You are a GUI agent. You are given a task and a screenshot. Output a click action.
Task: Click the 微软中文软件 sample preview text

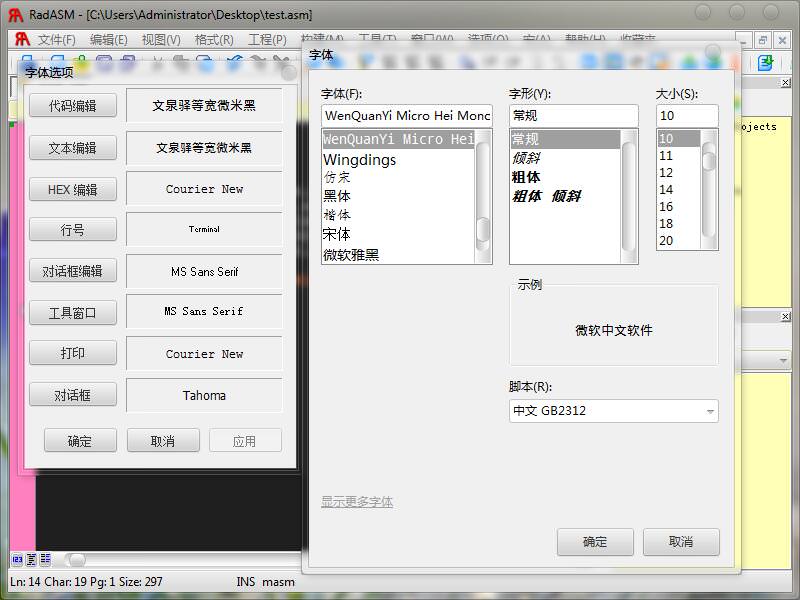coord(614,330)
